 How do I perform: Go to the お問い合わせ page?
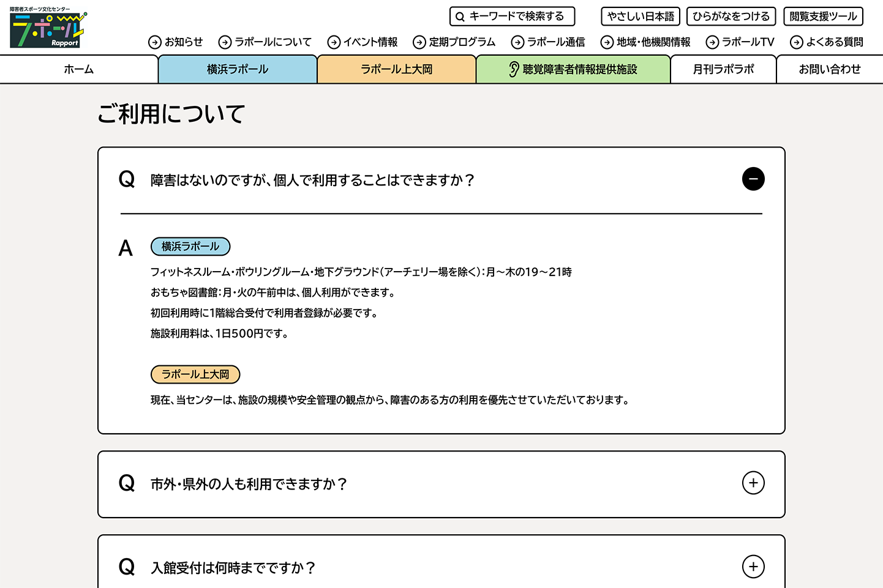click(829, 70)
